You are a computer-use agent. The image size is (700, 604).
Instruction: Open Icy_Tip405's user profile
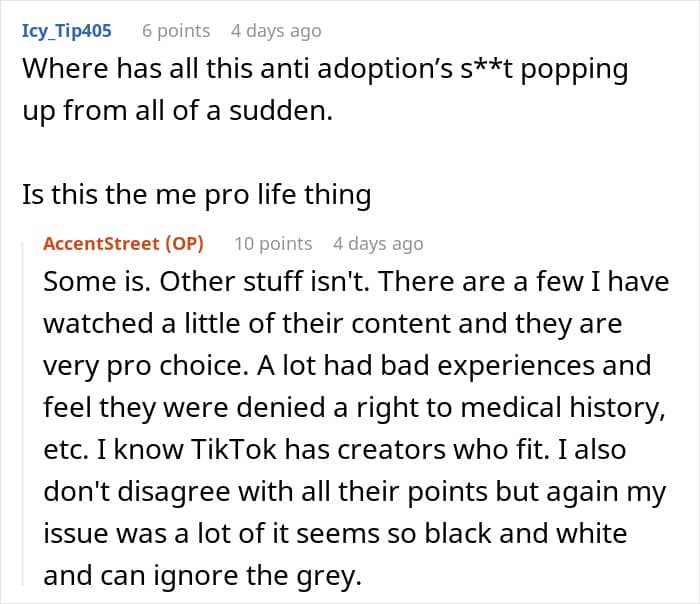click(x=66, y=30)
